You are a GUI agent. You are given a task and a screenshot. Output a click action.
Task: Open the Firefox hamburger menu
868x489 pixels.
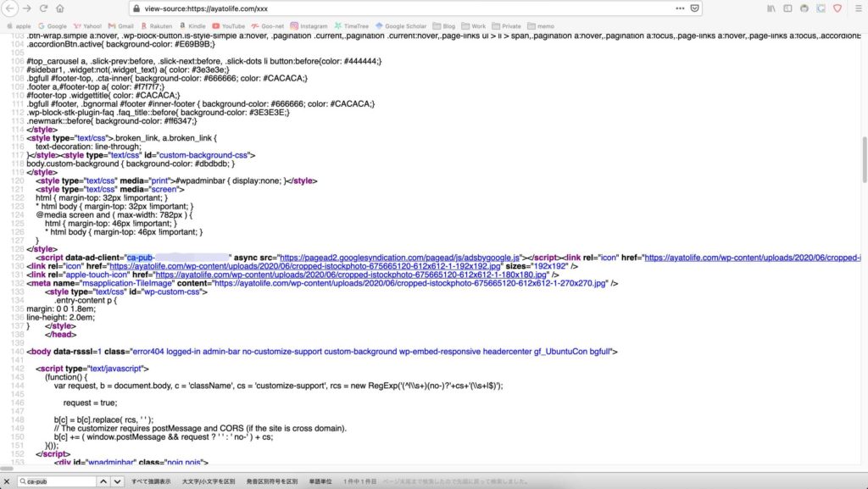859,8
